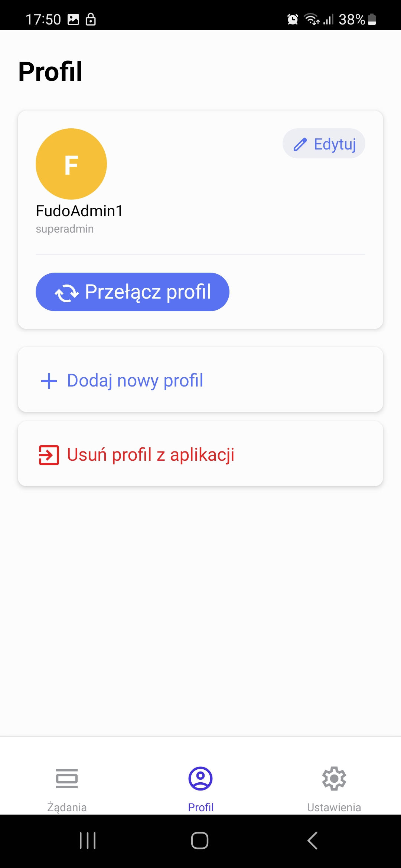The width and height of the screenshot is (401, 868).
Task: Tap the yellow F profile avatar
Action: [x=71, y=164]
